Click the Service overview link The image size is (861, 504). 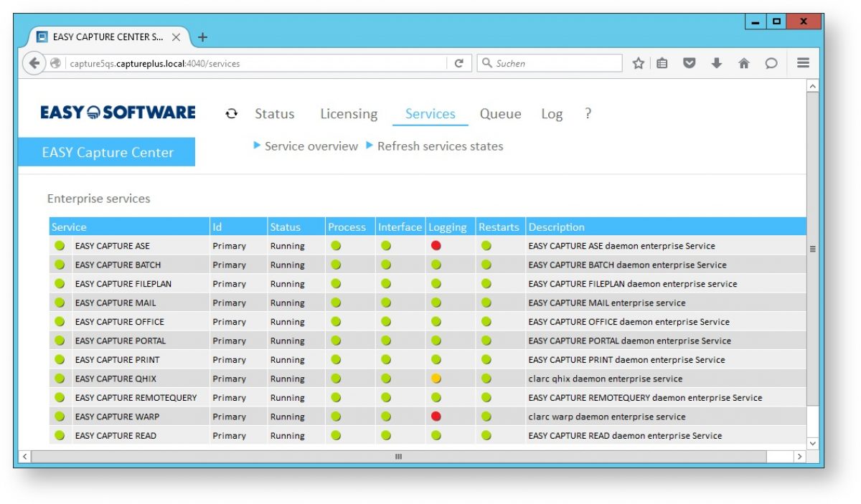(x=311, y=146)
